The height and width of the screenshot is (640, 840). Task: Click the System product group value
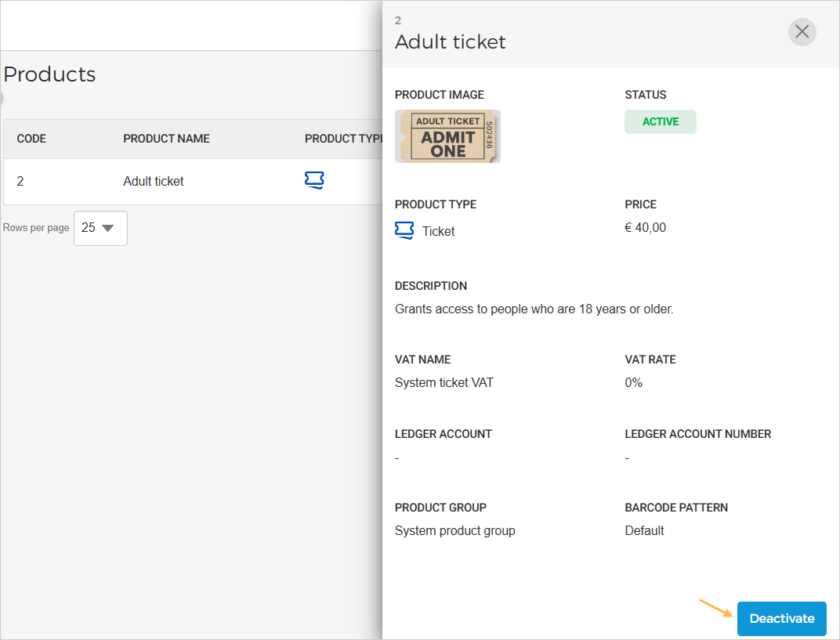[x=454, y=531]
